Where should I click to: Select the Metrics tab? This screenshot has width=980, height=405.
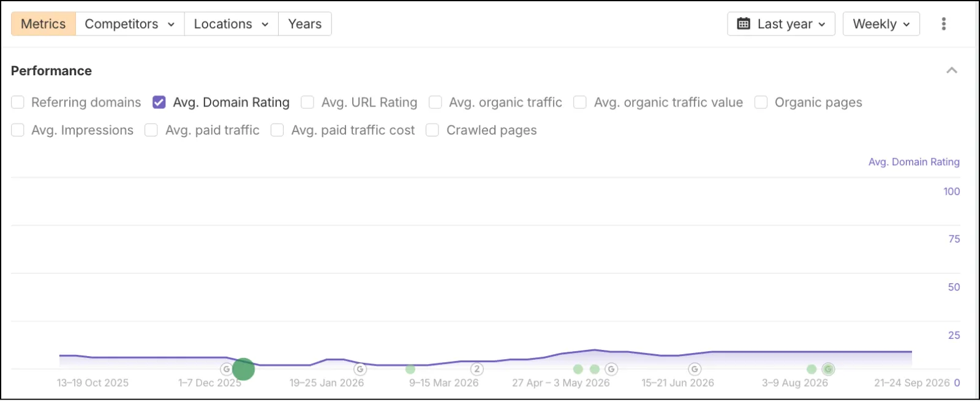(x=43, y=24)
